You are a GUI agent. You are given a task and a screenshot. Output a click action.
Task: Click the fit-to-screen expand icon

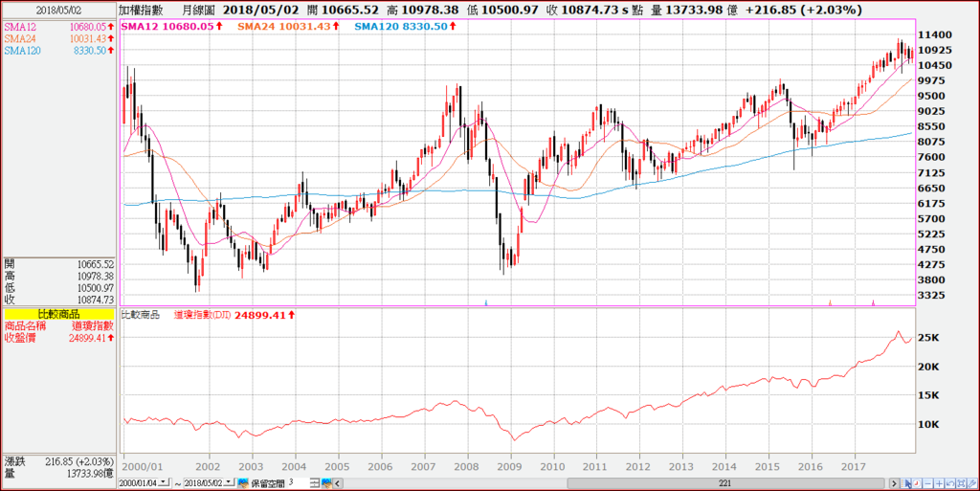coord(961,483)
